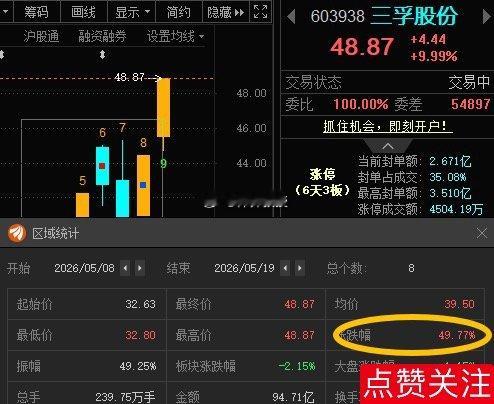The width and height of the screenshot is (494, 404).
Task: Click the 当前封单额 value 2.671亿
Action: pos(450,161)
